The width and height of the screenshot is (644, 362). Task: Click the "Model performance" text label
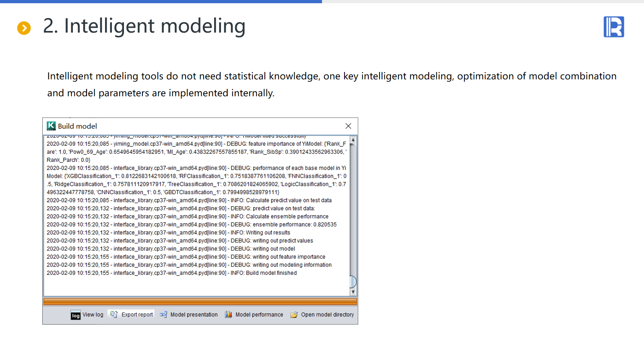click(x=259, y=315)
